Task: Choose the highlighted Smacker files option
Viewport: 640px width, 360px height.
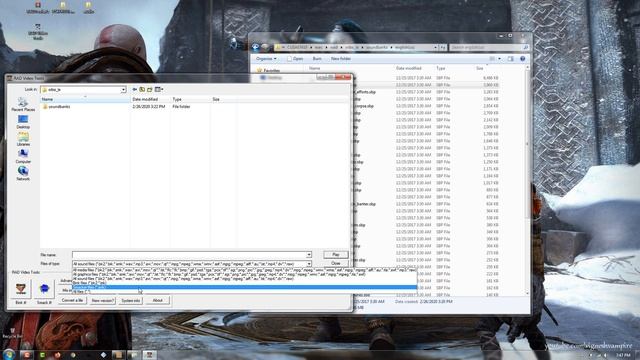Action: [x=244, y=287]
